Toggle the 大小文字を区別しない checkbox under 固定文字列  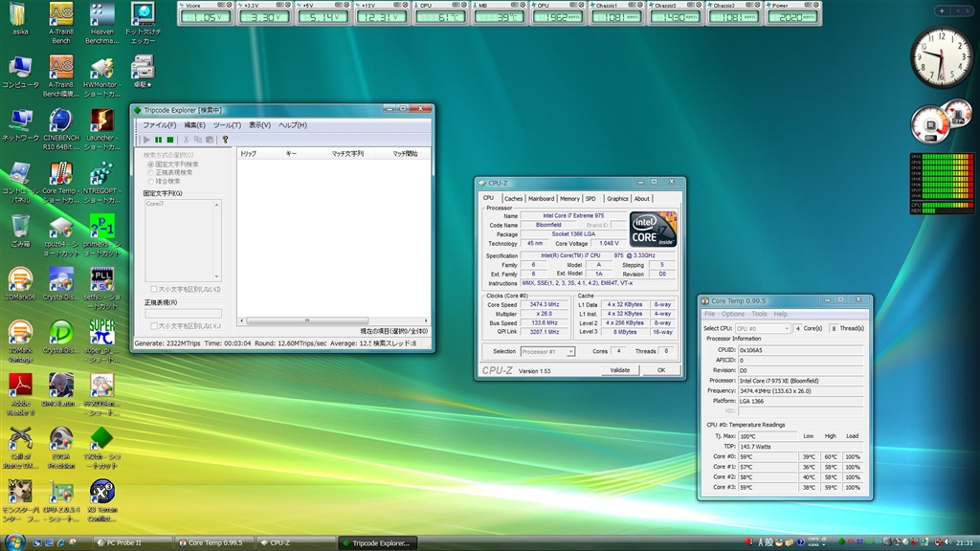(x=154, y=289)
